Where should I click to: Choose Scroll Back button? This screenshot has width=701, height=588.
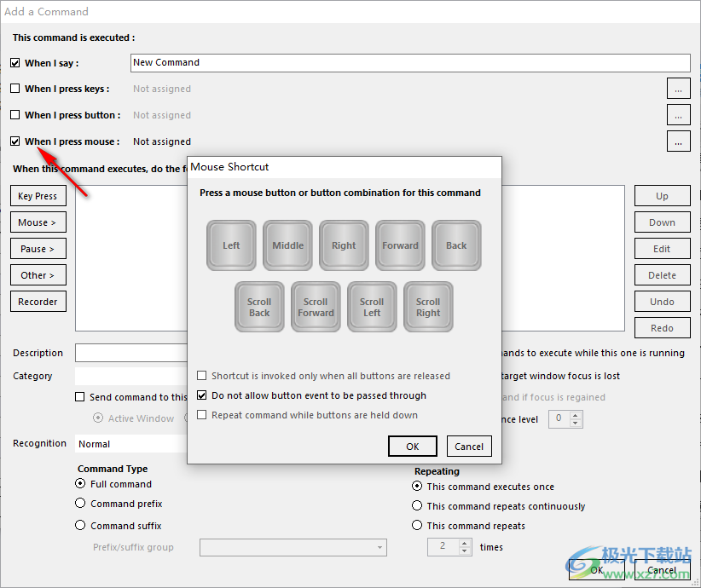(x=259, y=307)
